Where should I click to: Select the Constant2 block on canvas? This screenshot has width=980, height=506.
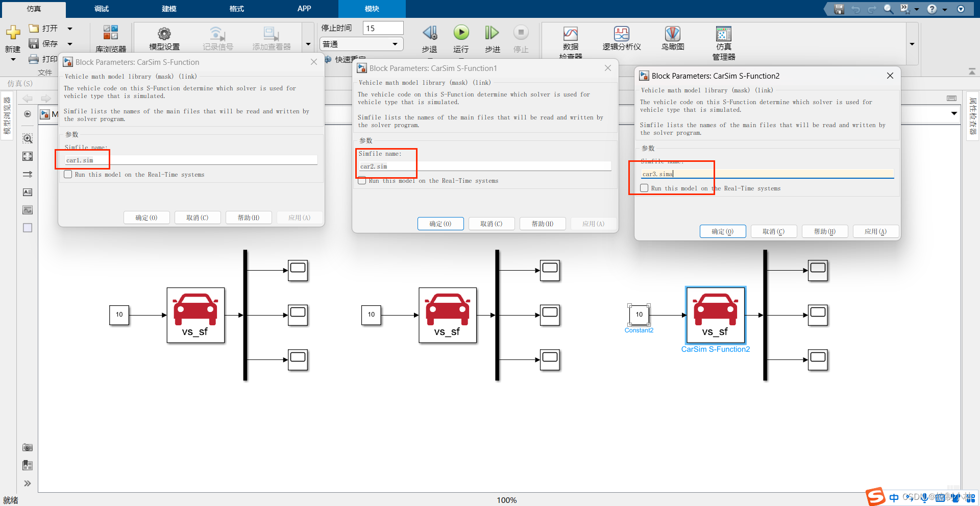pos(639,315)
